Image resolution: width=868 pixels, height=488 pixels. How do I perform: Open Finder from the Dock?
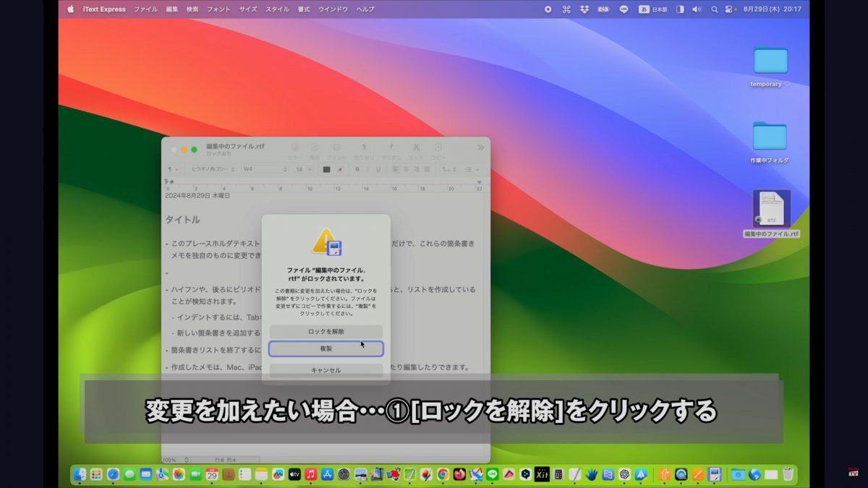80,474
